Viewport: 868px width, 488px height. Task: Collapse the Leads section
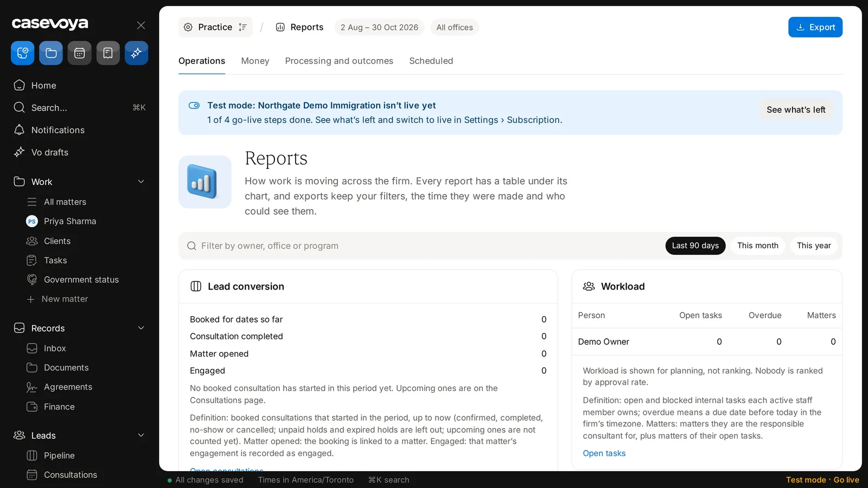(x=141, y=435)
